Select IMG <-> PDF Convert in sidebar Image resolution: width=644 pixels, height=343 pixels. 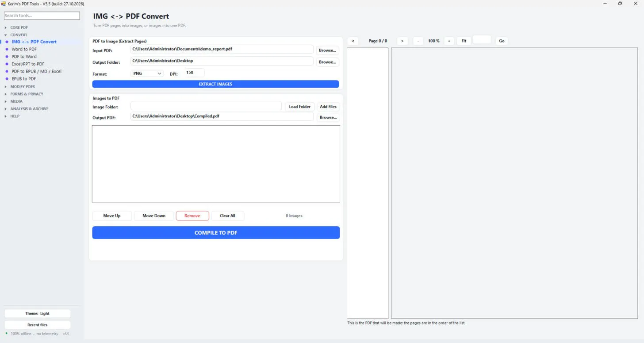point(34,42)
